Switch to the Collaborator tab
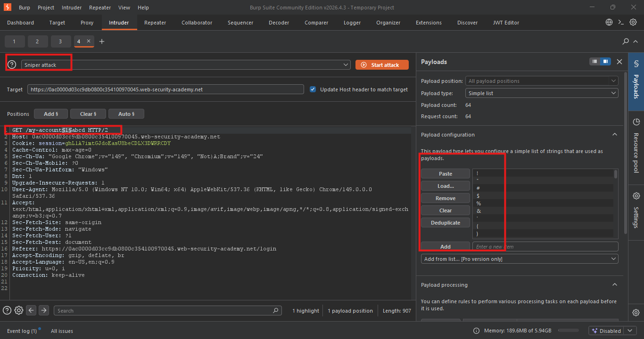Screen dimensions: 644x339 point(197,23)
